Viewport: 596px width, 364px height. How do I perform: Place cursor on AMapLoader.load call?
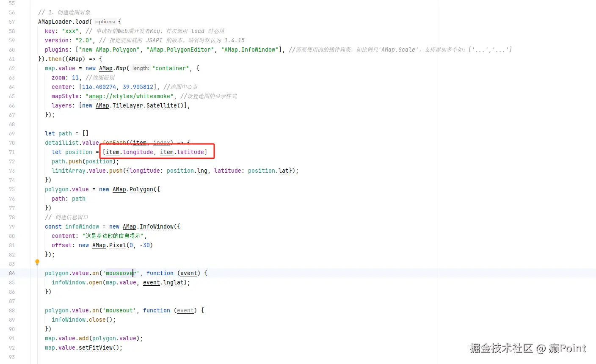pos(63,22)
